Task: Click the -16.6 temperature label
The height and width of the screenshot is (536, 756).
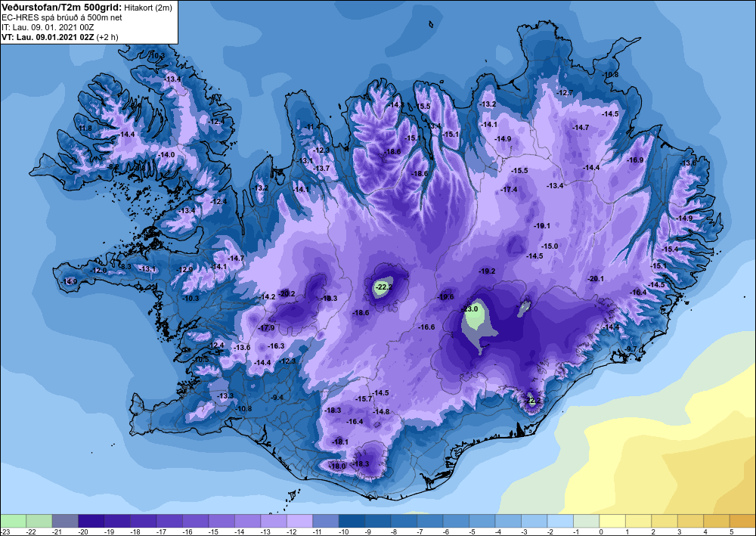Action: (x=426, y=327)
